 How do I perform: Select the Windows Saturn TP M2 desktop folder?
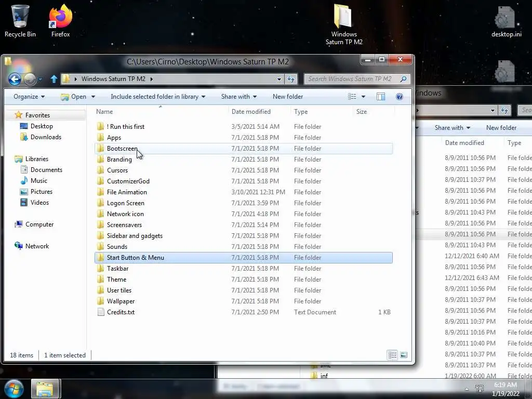coord(344,24)
